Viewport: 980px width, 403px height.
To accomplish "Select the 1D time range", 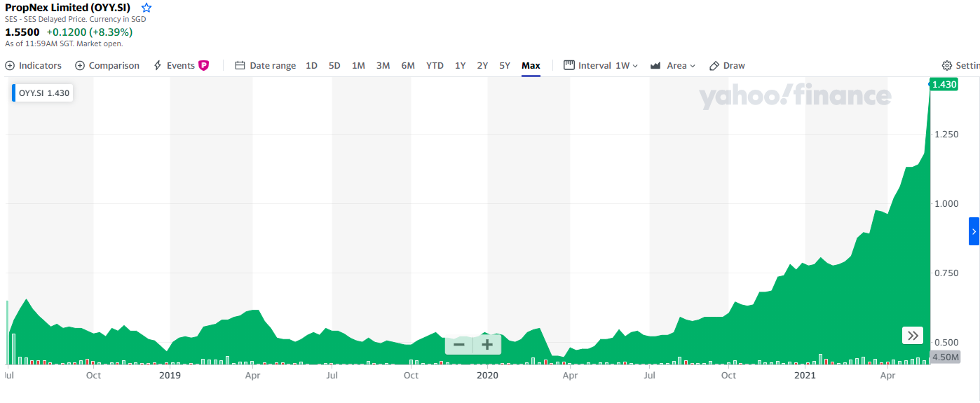I will click(312, 65).
